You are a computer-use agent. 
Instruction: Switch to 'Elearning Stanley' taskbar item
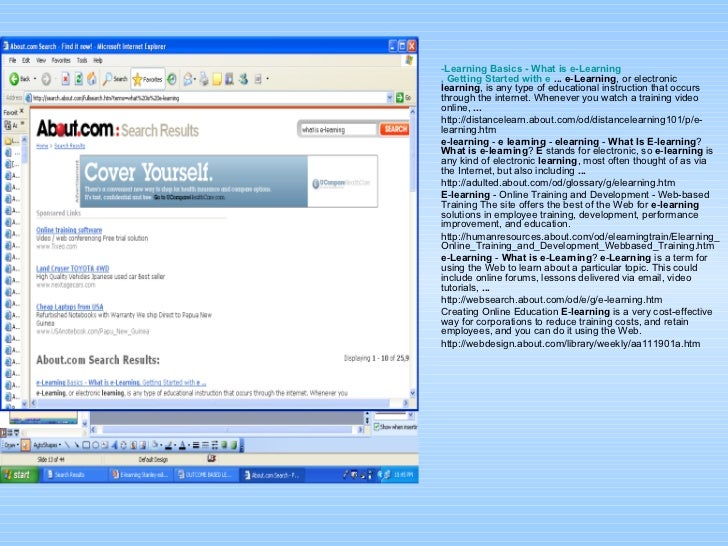tap(141, 474)
